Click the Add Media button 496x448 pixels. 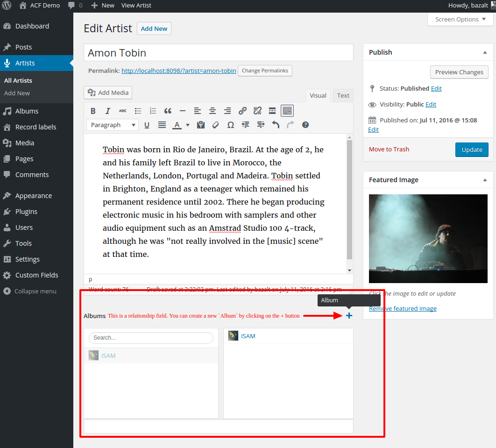[108, 92]
